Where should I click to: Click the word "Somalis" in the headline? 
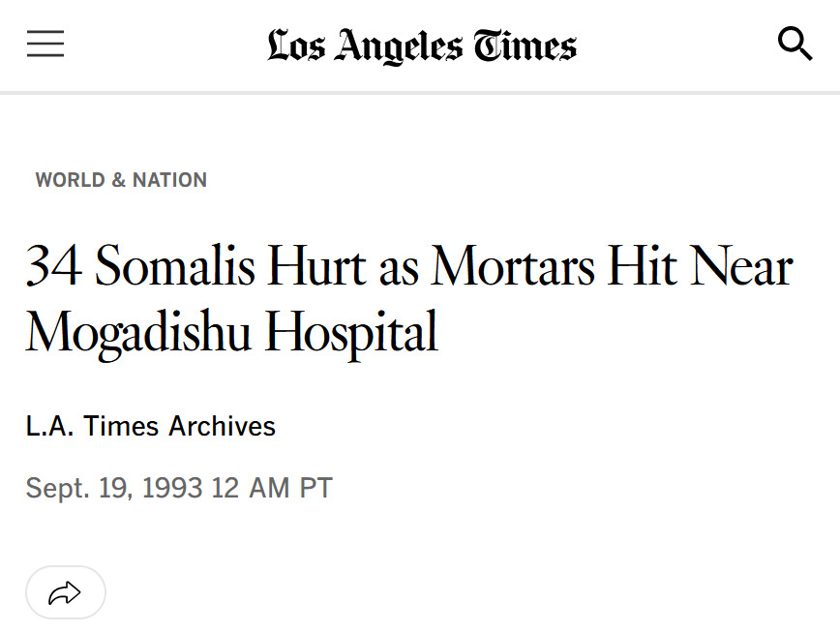[x=173, y=266]
